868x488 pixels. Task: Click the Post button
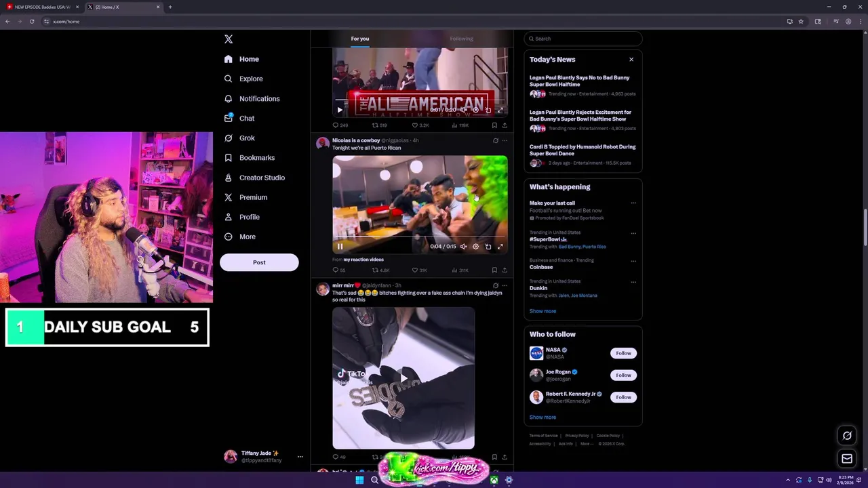coord(259,262)
